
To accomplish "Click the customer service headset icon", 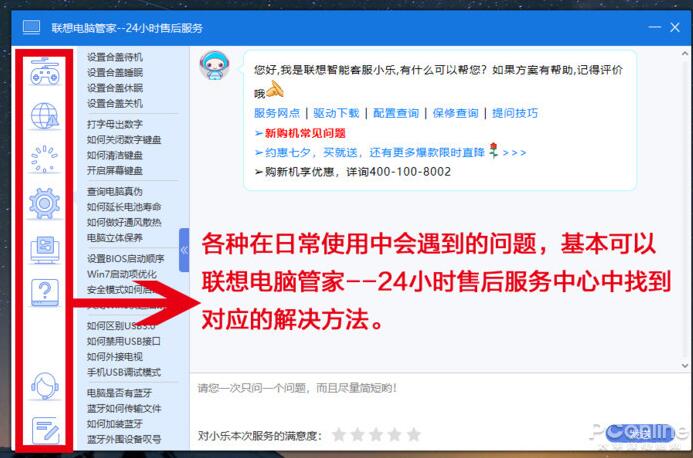I will pos(45,386).
